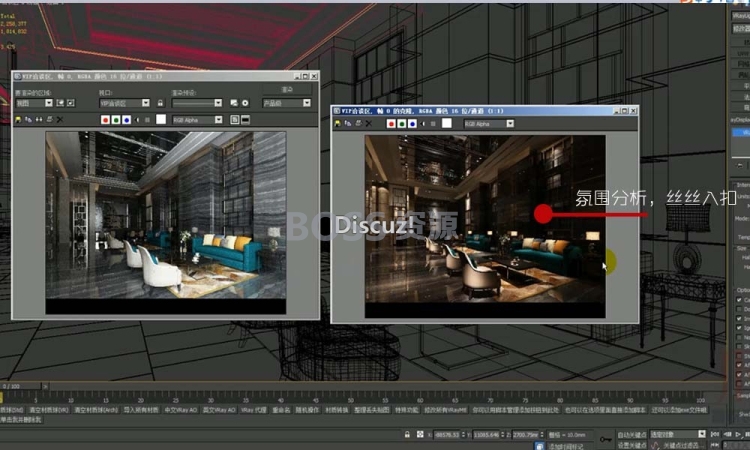The height and width of the screenshot is (450, 750).
Task: Enable blue channel in clone window
Action: (x=412, y=123)
